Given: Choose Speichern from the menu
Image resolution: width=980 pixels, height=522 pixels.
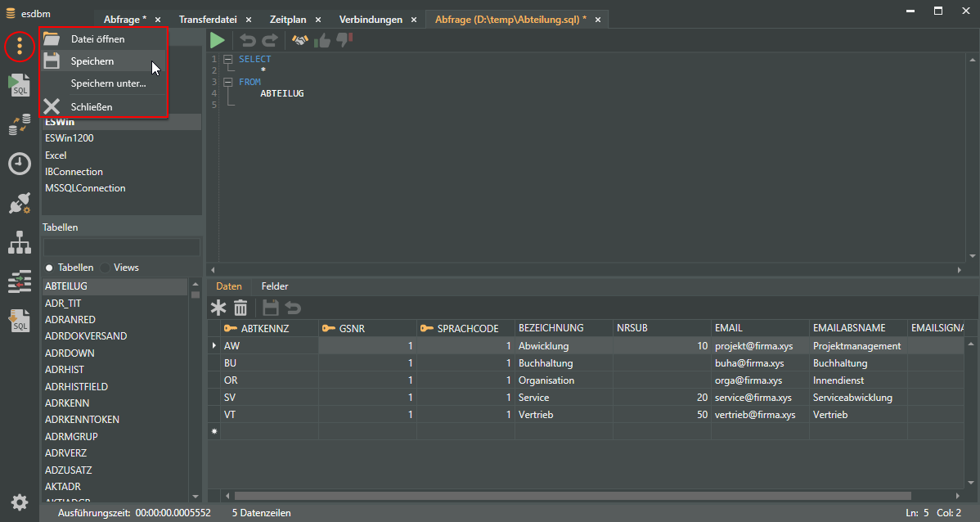Looking at the screenshot, I should click(x=104, y=61).
